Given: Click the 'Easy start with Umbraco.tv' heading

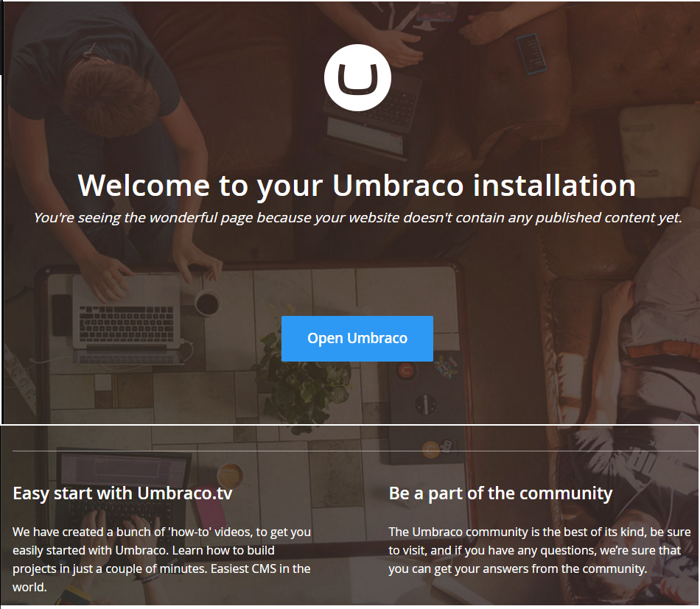Looking at the screenshot, I should [x=122, y=493].
